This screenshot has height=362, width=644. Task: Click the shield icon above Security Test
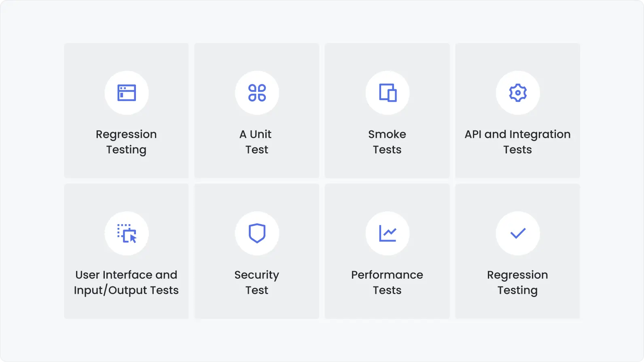tap(257, 234)
